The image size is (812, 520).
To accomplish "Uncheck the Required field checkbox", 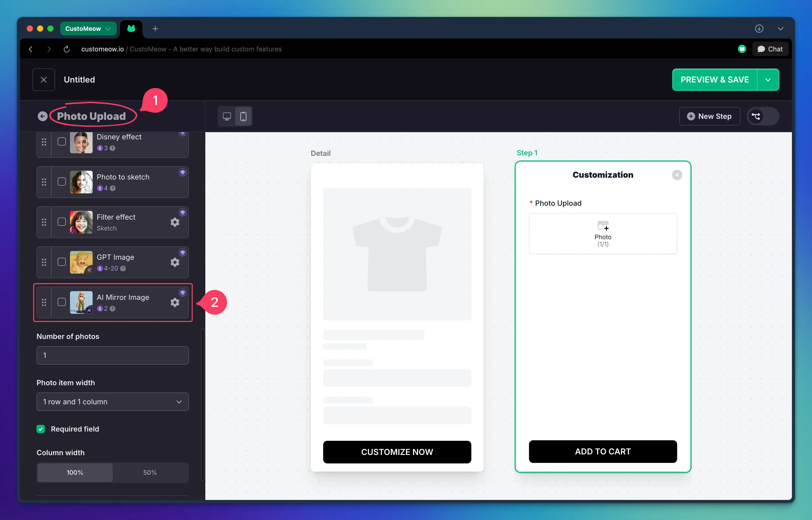I will coord(41,429).
